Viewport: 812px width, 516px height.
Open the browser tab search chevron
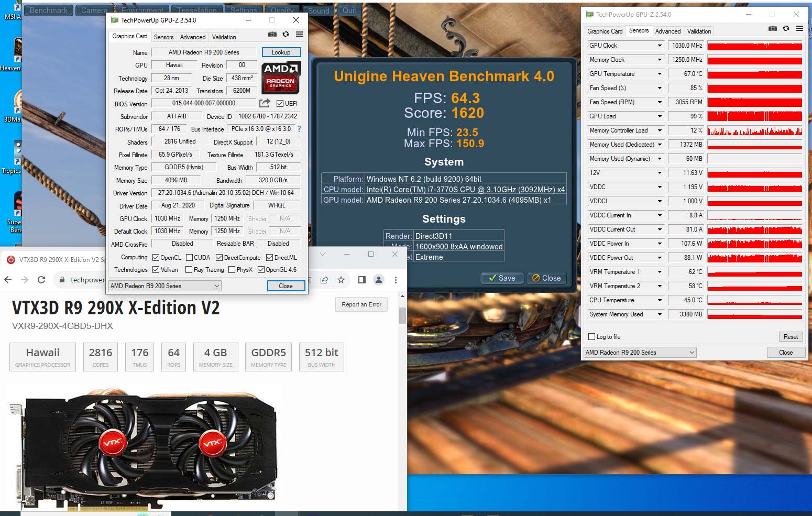coord(323,254)
